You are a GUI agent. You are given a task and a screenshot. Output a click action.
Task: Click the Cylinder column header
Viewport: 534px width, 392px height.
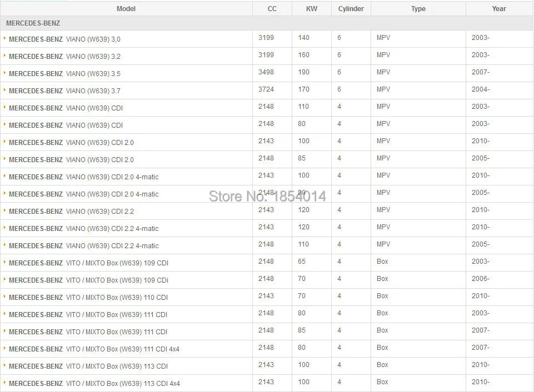[351, 9]
